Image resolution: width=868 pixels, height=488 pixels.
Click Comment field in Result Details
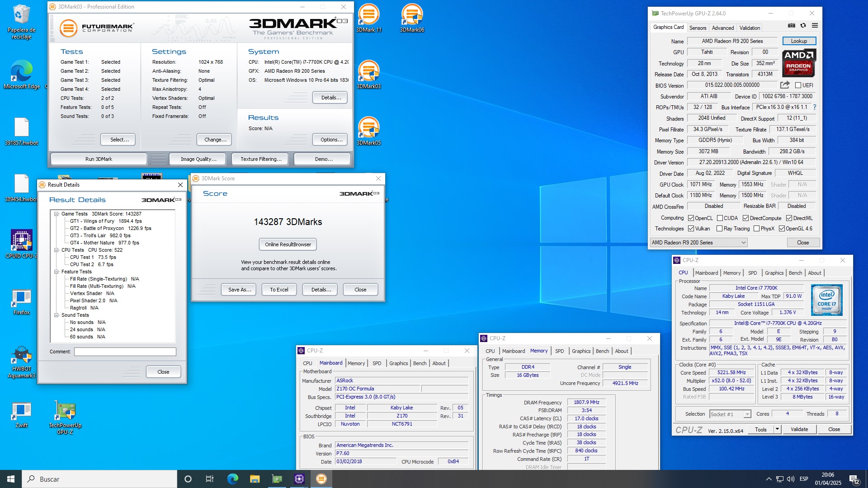click(125, 352)
